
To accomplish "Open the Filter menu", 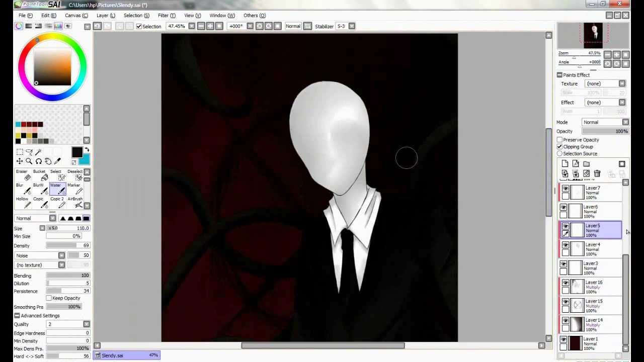I will pyautogui.click(x=167, y=15).
